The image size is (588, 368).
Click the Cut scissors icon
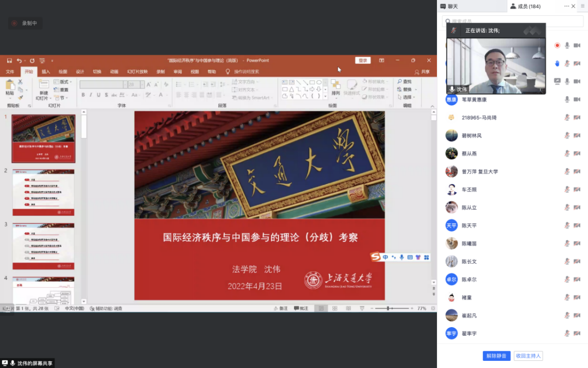tap(20, 82)
